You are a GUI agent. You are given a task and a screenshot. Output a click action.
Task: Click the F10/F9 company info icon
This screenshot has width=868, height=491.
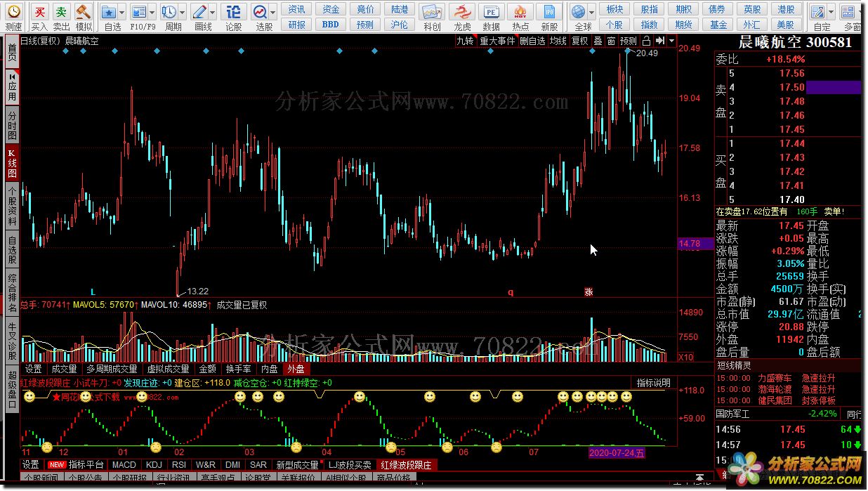coord(138,12)
